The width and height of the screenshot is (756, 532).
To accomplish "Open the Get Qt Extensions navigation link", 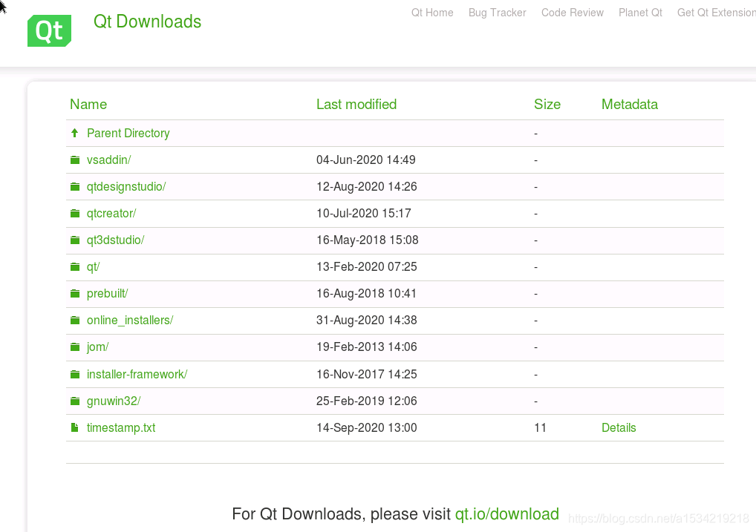I will (717, 13).
